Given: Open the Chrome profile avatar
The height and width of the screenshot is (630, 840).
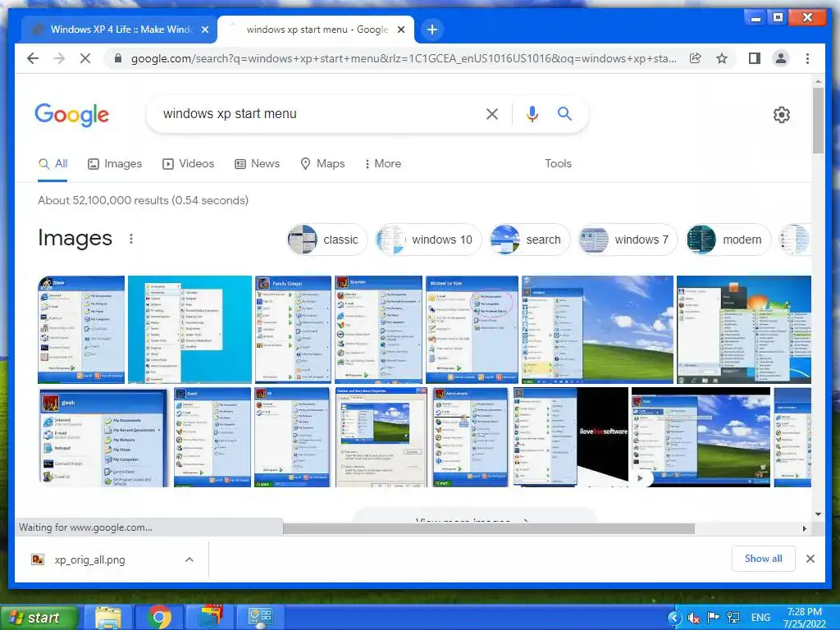Looking at the screenshot, I should tap(781, 58).
